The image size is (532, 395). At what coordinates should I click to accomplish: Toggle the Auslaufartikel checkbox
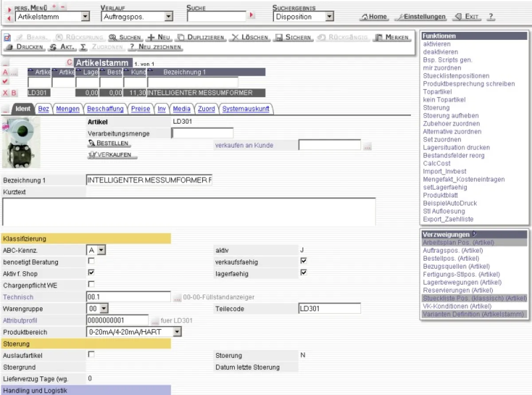click(x=91, y=355)
